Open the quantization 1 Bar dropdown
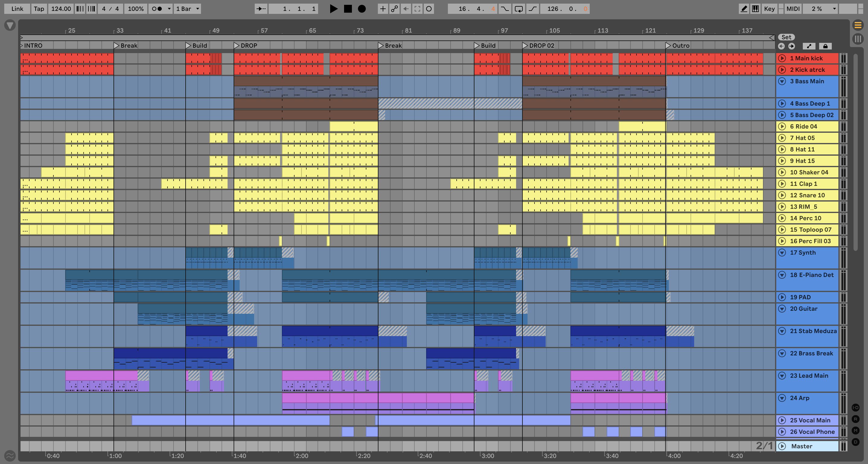The width and height of the screenshot is (868, 464). [188, 9]
